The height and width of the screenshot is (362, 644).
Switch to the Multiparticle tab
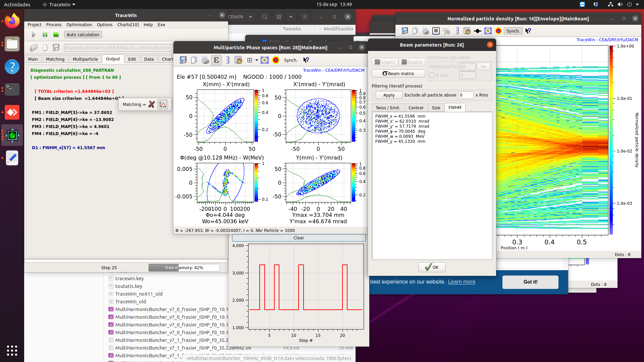85,59
